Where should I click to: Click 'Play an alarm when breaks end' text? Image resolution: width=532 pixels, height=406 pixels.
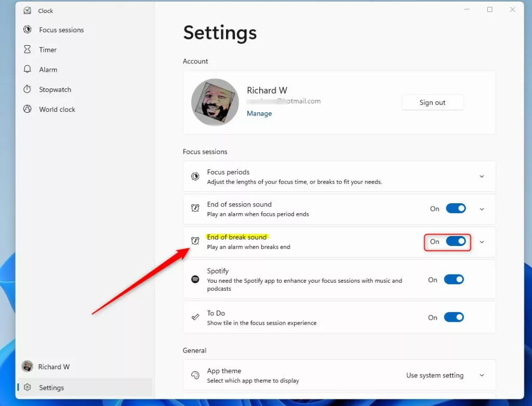coord(249,247)
